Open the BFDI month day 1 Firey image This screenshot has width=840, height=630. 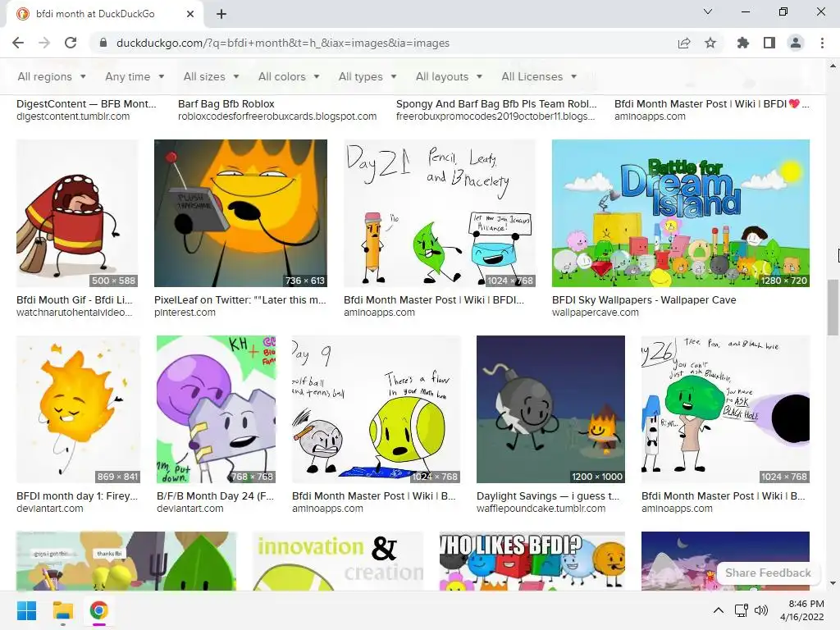(78, 409)
